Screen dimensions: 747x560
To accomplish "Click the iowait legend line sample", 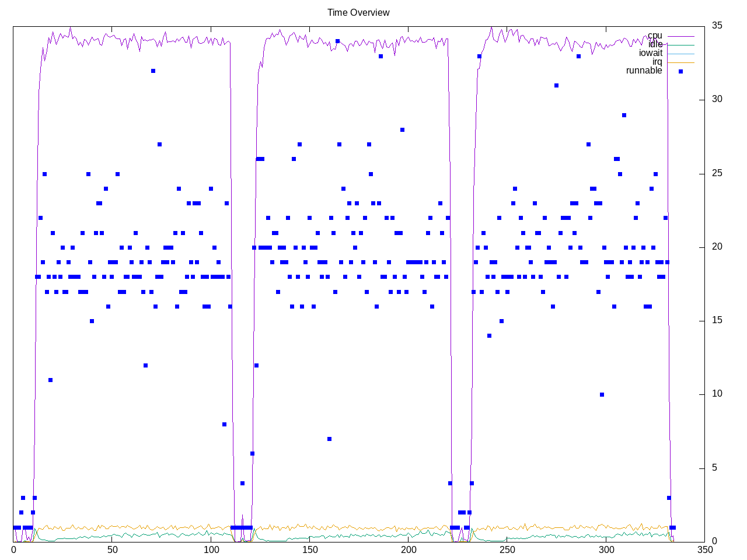I will (680, 54).
